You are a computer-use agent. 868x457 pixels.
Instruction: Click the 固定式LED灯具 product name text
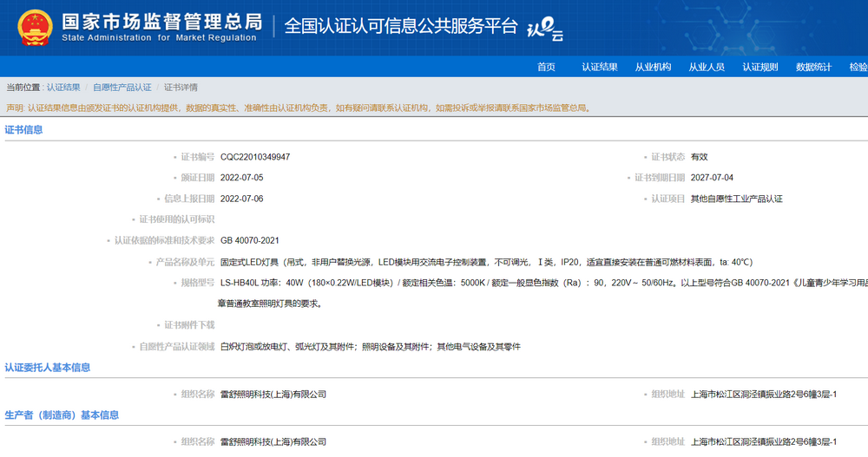click(487, 262)
